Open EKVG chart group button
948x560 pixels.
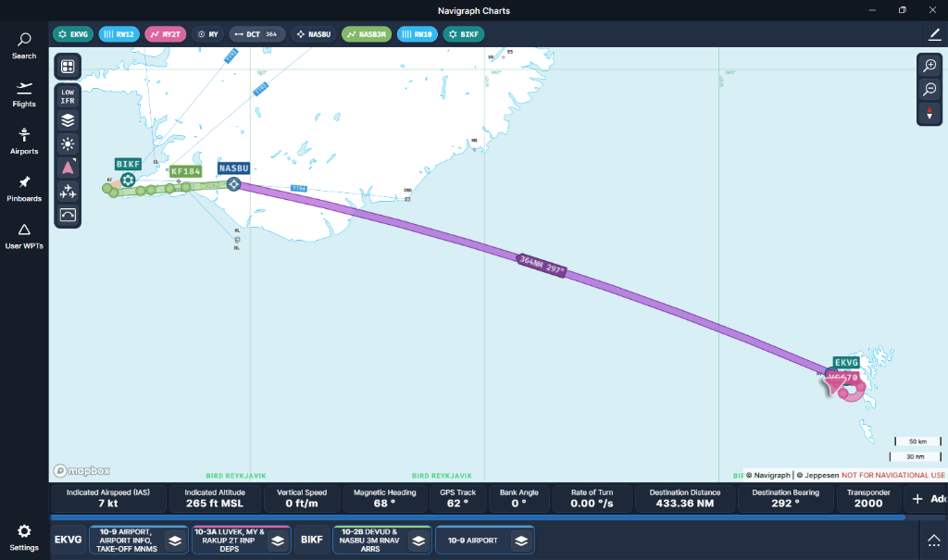coord(68,540)
